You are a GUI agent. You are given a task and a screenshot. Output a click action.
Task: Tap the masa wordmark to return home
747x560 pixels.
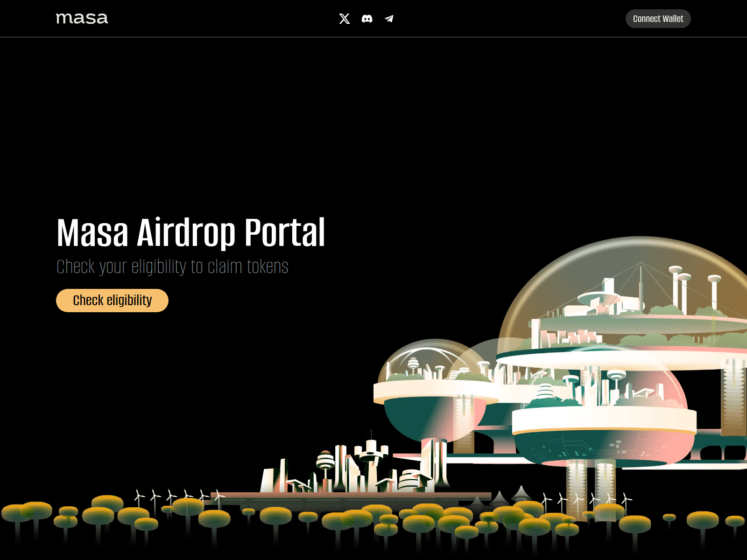tap(82, 18)
